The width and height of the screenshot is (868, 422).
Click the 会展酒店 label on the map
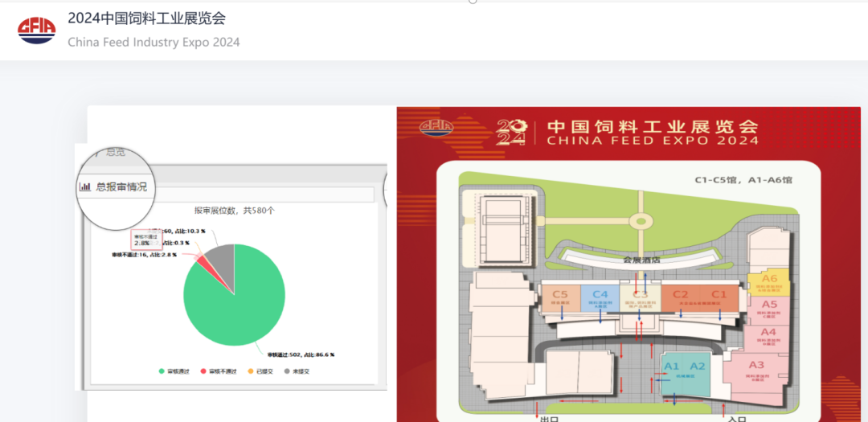(x=641, y=259)
